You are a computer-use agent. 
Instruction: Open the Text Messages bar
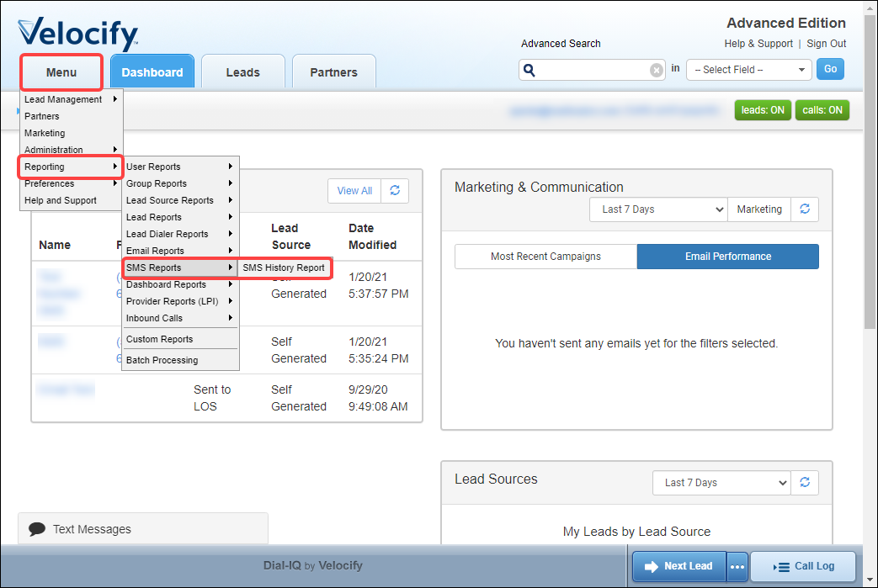[143, 529]
